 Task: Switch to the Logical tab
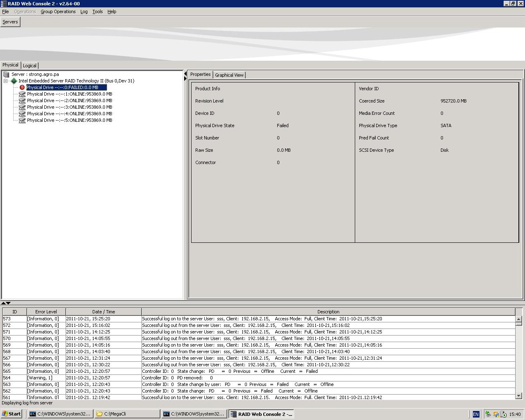pos(30,66)
